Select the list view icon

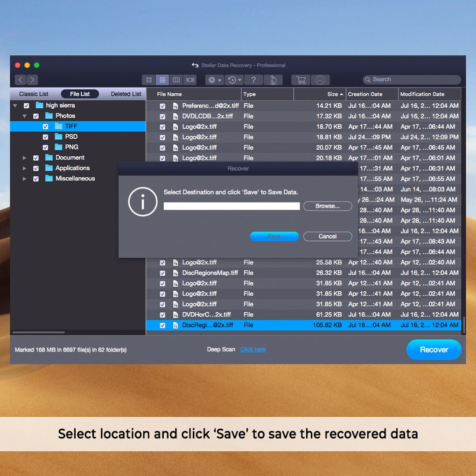coord(162,80)
